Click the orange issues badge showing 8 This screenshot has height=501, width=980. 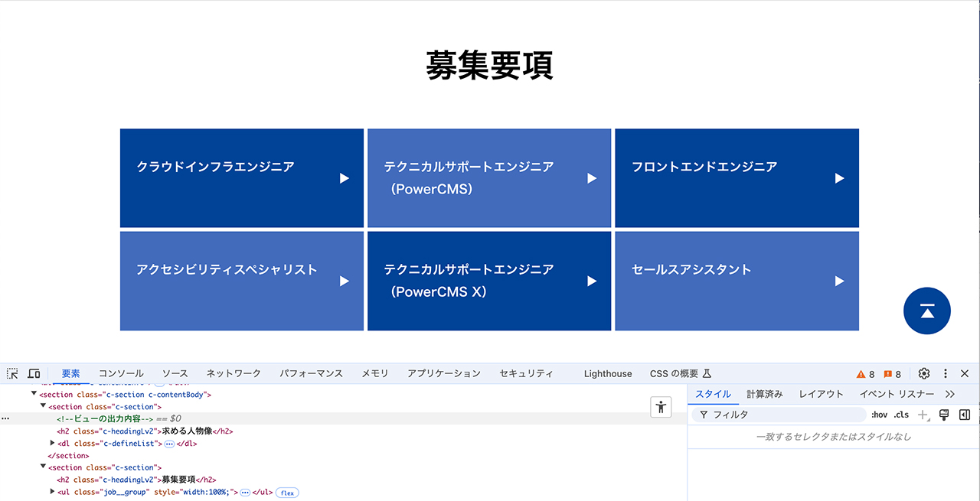(x=893, y=374)
